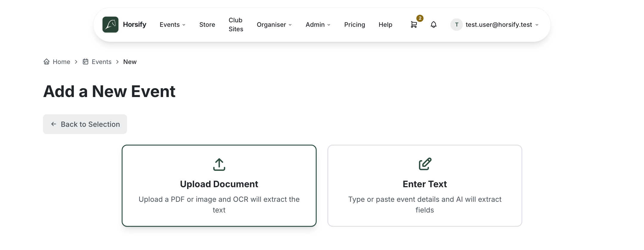Image resolution: width=644 pixels, height=250 pixels.
Task: Expand the Events dropdown menu
Action: [x=173, y=25]
